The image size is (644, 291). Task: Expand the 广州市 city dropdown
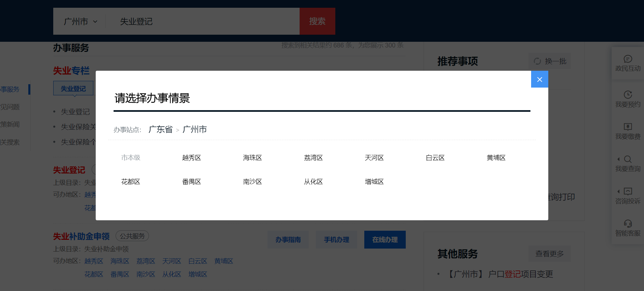(81, 22)
